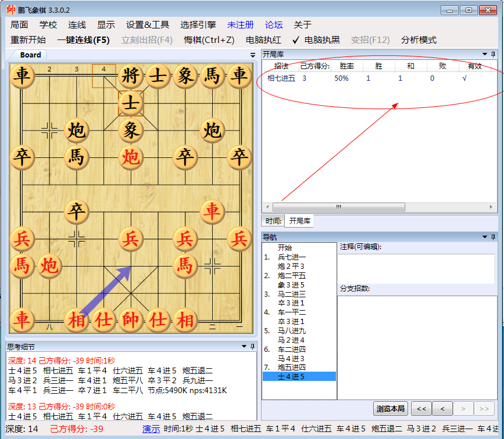Image resolution: width=504 pixels, height=439 pixels.
Task: Open the 导航 panel dropdown arrow
Action: tap(484, 237)
